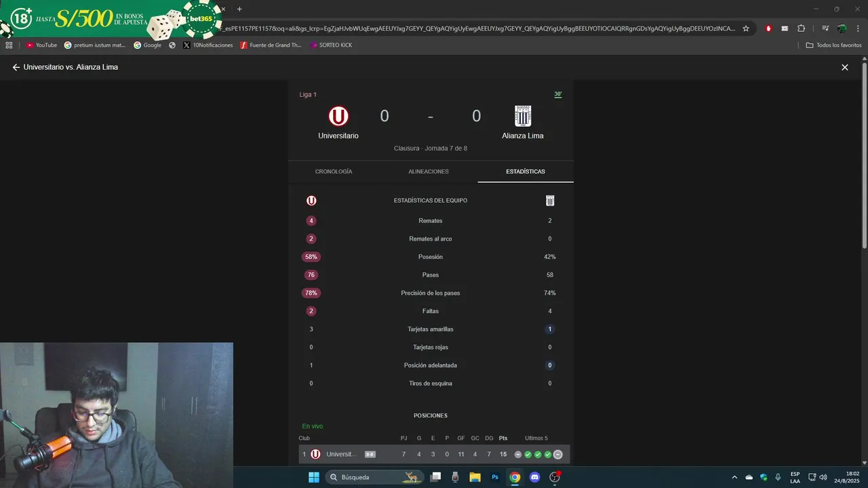Open the Windows Start menu

coord(314,477)
